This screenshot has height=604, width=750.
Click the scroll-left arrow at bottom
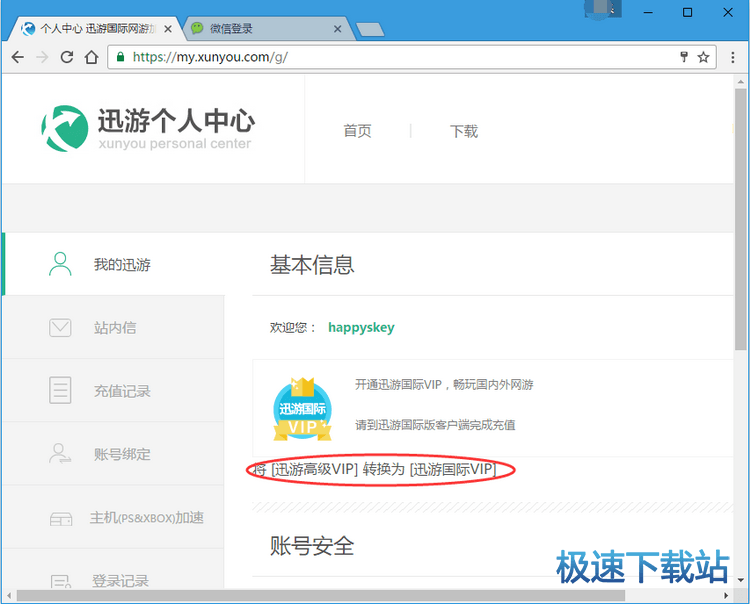click(8, 596)
